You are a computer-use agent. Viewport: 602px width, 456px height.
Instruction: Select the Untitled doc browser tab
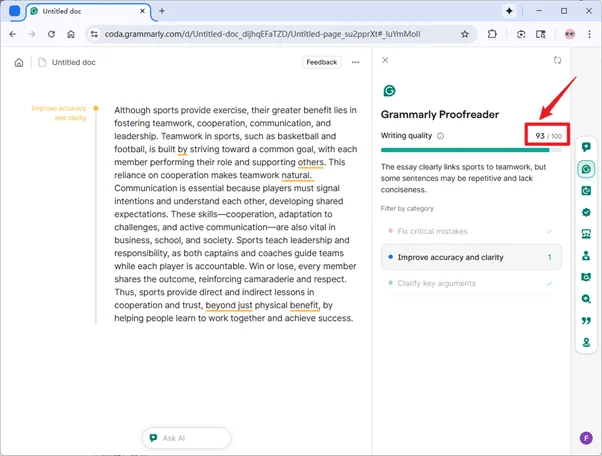88,12
